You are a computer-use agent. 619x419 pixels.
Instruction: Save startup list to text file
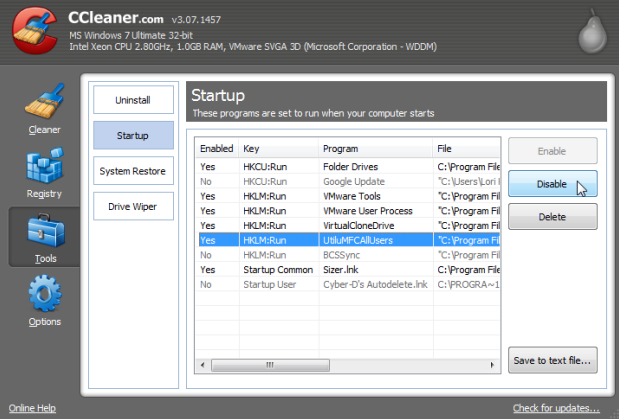(553, 360)
